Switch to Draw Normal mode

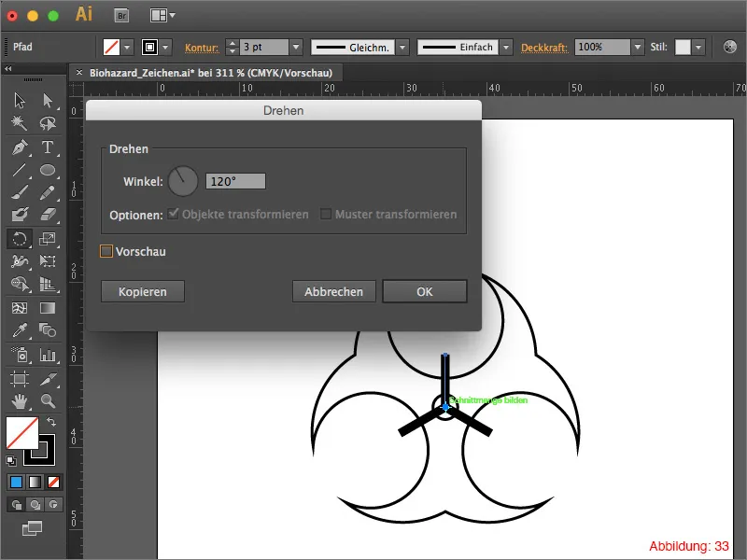[x=17, y=504]
